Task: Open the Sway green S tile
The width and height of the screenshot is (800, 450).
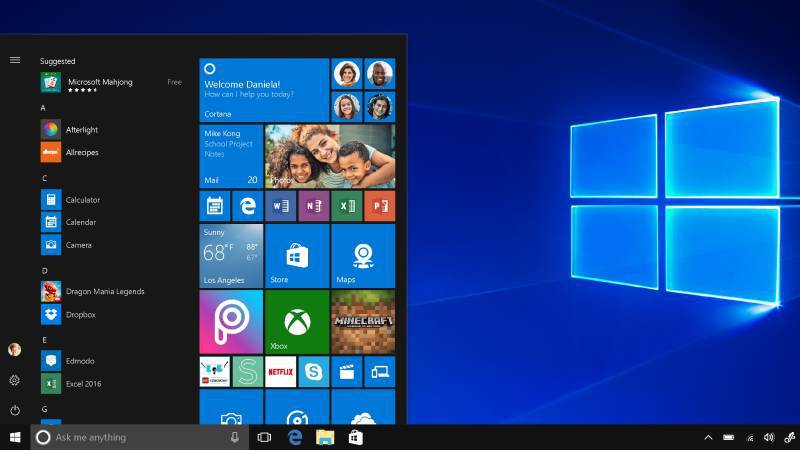Action: [x=247, y=371]
